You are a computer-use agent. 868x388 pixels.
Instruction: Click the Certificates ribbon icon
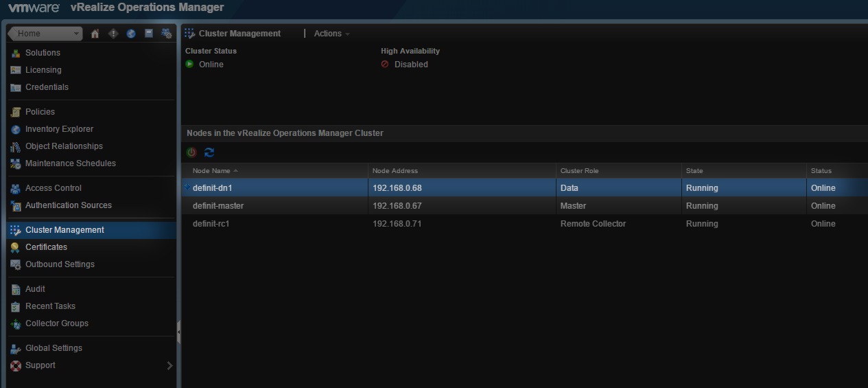pos(16,247)
